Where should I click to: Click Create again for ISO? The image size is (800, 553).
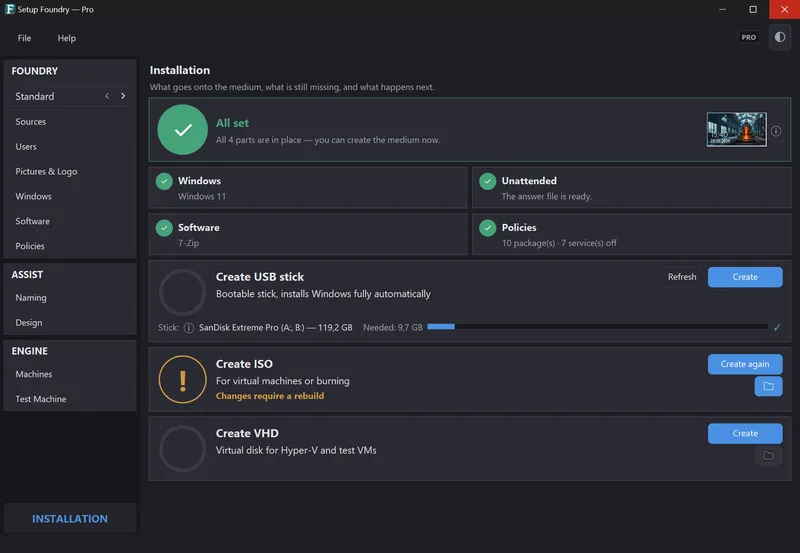pyautogui.click(x=745, y=364)
